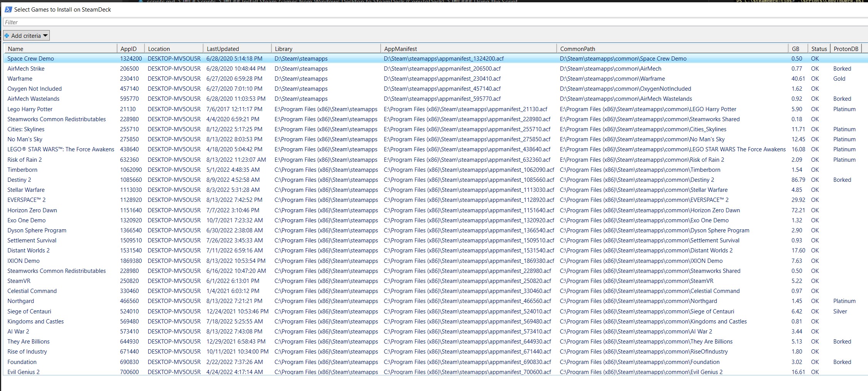
Task: Click the 12/24/2021 10:53:46 PM date cell
Action: 237,311
